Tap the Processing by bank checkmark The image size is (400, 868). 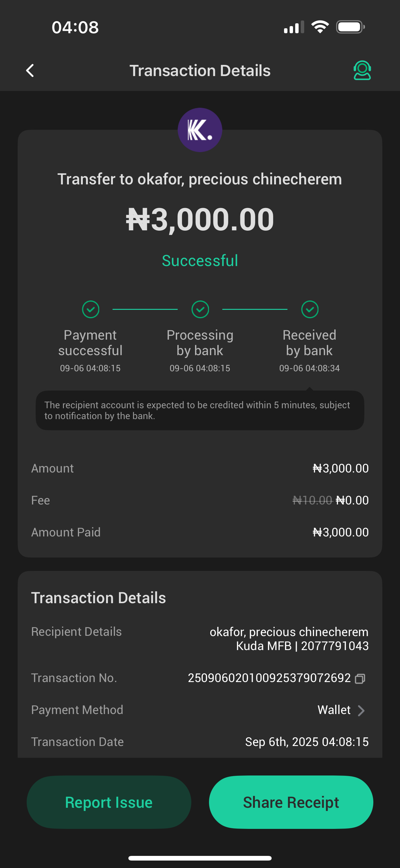point(200,309)
